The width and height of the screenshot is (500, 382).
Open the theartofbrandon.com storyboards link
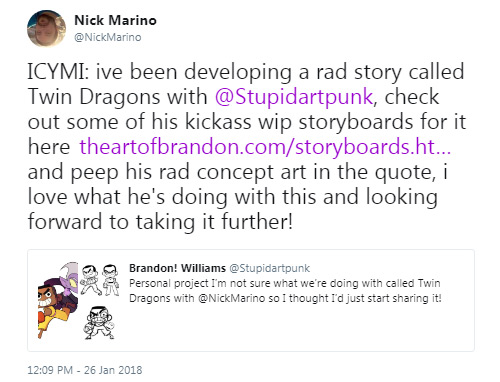tap(265, 147)
